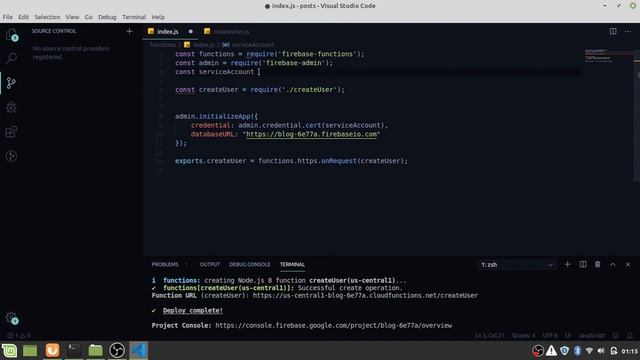Click the unsaved dot on index.js tab
This screenshot has width=640, height=360.
(x=191, y=31)
